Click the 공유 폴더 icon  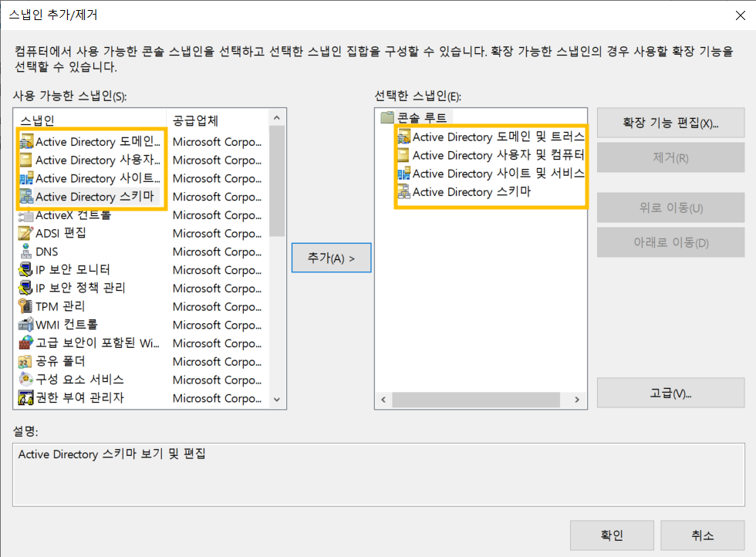pyautogui.click(x=26, y=362)
